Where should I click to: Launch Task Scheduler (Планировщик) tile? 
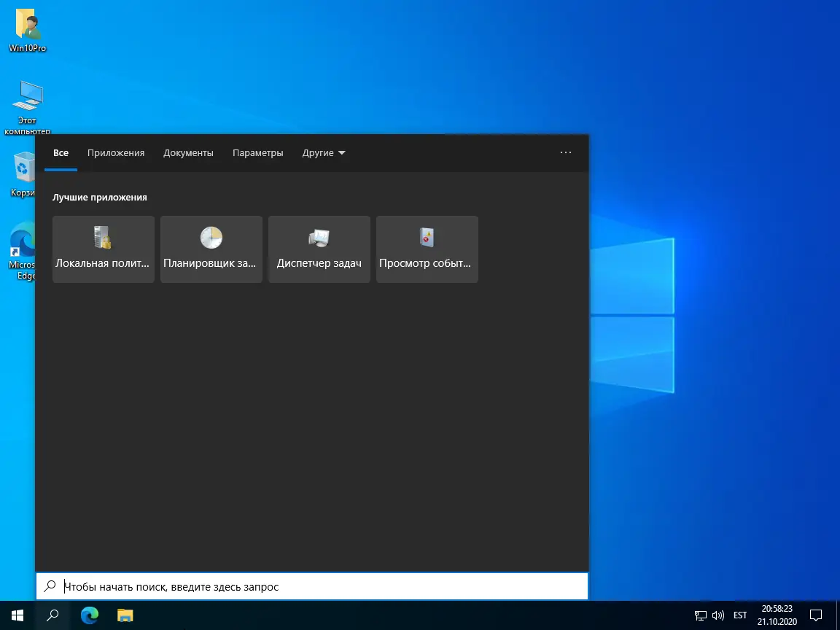point(211,249)
